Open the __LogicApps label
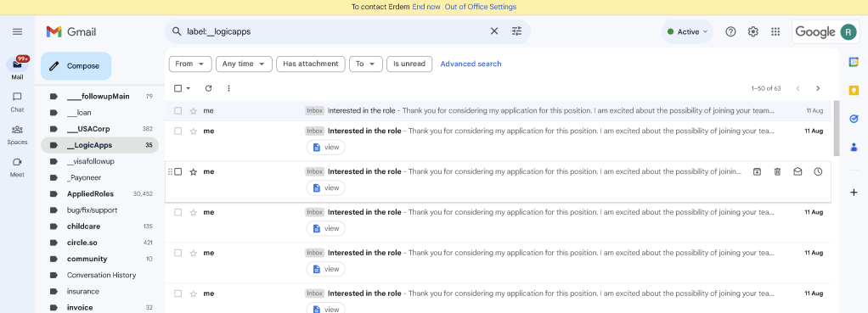Image resolution: width=868 pixels, height=313 pixels. pos(99,145)
